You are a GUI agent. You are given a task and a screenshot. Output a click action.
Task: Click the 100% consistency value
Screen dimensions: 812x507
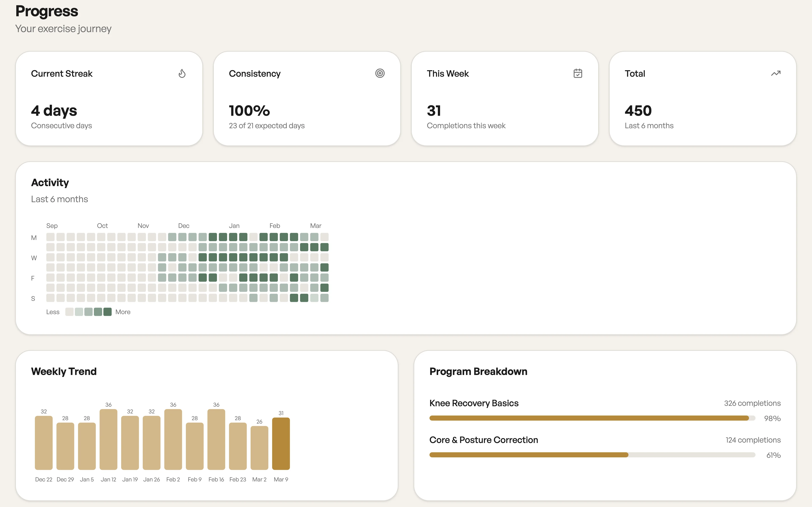coord(249,111)
